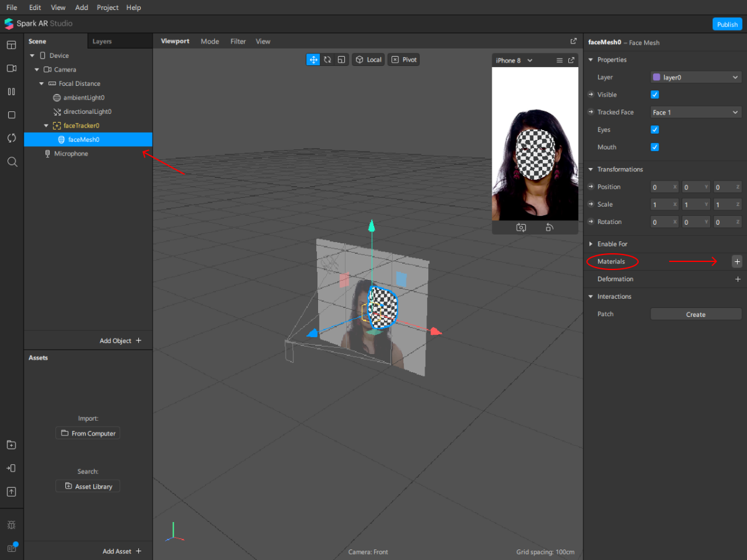Uncheck the Visible checkbox

coord(654,95)
